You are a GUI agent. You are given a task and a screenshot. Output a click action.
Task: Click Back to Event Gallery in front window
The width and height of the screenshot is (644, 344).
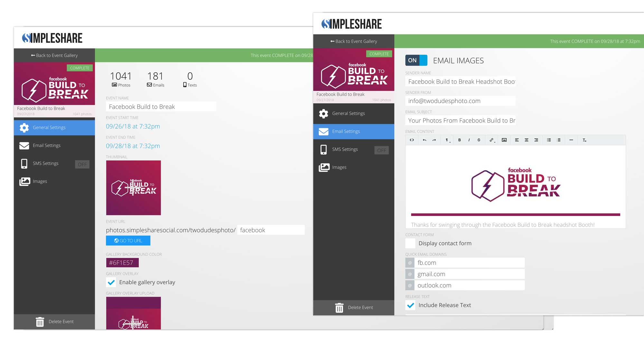(354, 41)
